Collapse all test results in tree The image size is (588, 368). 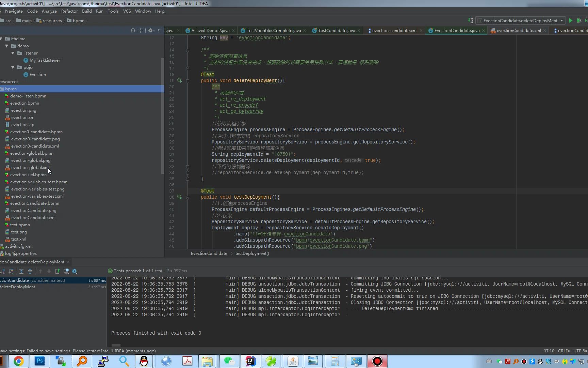coord(30,271)
